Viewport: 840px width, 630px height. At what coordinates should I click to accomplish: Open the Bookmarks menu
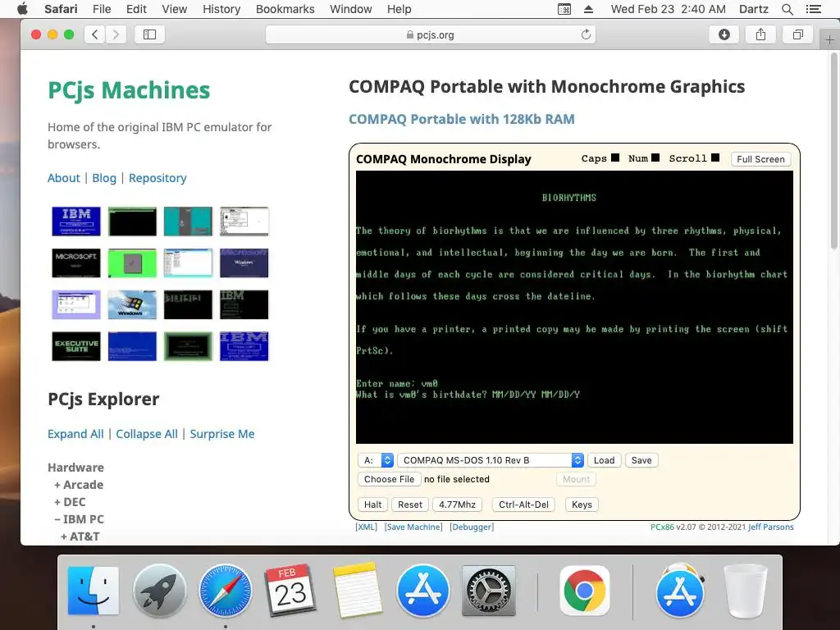coord(285,9)
